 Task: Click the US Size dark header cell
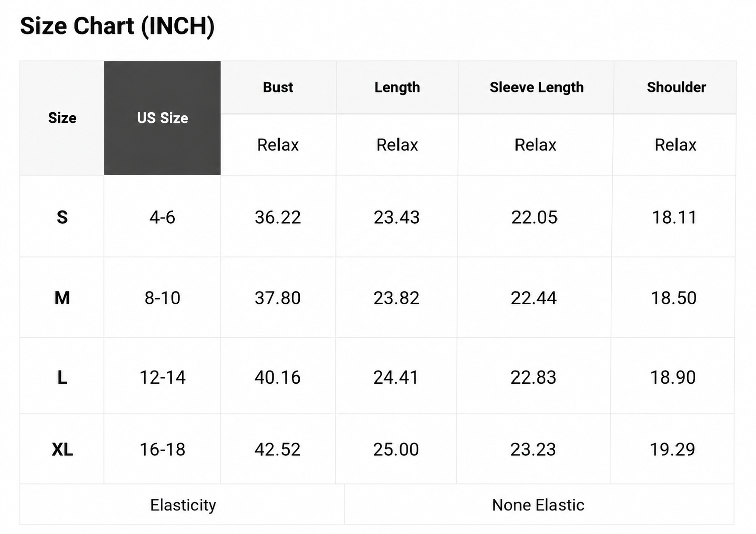(163, 118)
